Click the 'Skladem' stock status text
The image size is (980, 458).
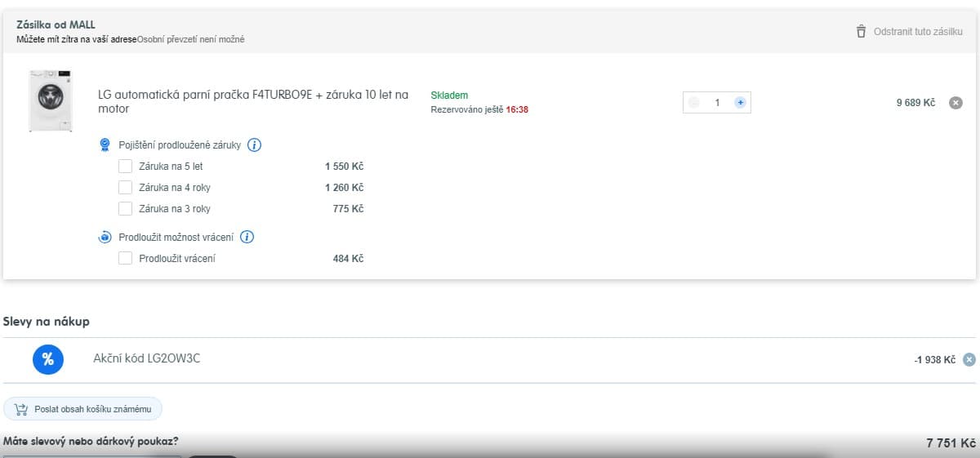(449, 96)
